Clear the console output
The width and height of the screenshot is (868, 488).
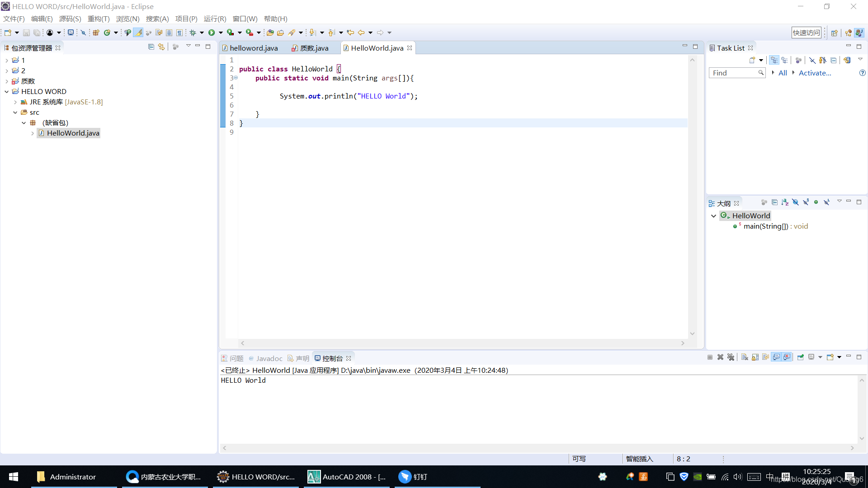pyautogui.click(x=744, y=357)
